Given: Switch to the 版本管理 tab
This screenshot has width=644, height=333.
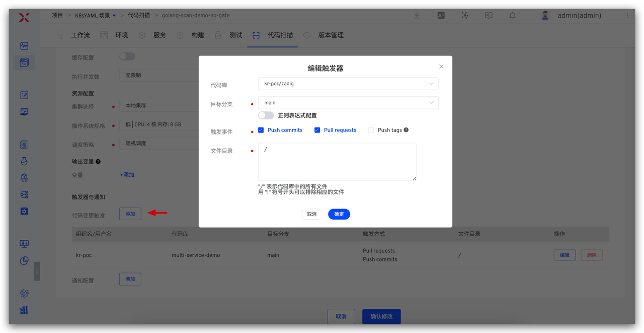Looking at the screenshot, I should tap(331, 35).
